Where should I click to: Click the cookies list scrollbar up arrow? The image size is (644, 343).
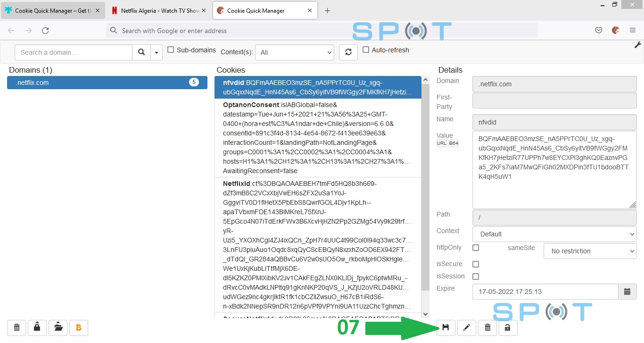pyautogui.click(x=425, y=80)
